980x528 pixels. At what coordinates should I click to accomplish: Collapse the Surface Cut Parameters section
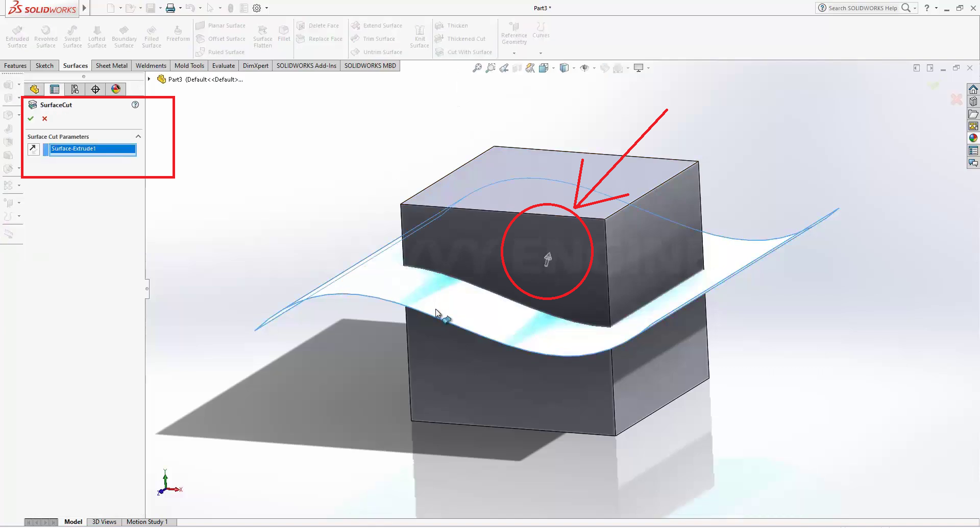(138, 137)
